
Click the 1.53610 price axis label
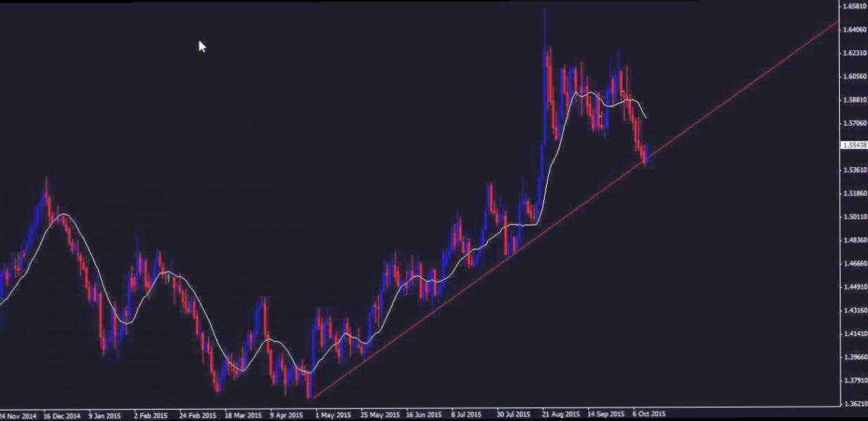[856, 170]
